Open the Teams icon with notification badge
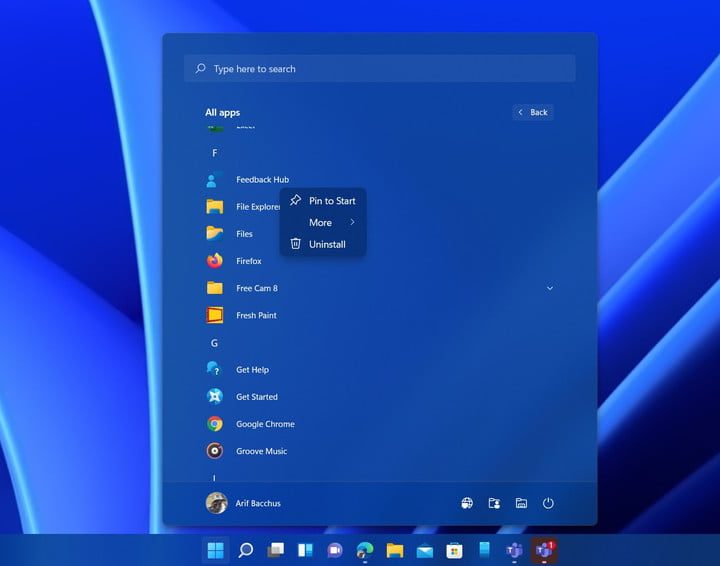Screen dimensions: 720x566 (x=544, y=549)
